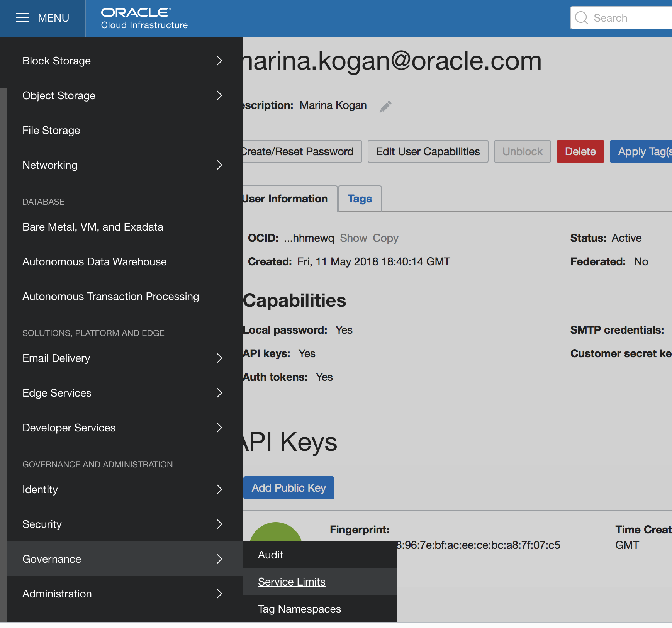Switch to the User Information tab
Viewport: 672px width, 628px height.
(290, 199)
